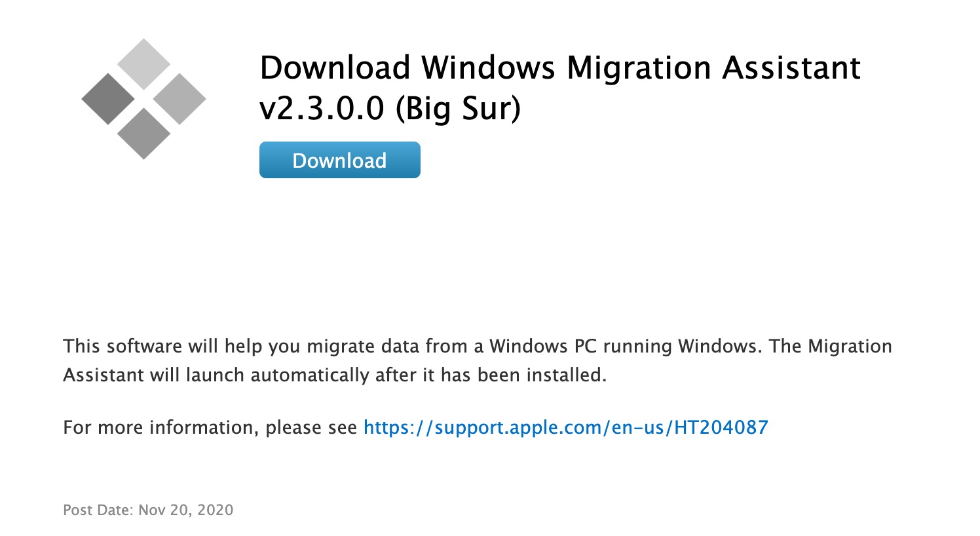Click the Download Windows Migration Assistant heading
Screen dimensions: 980x536
coord(560,67)
